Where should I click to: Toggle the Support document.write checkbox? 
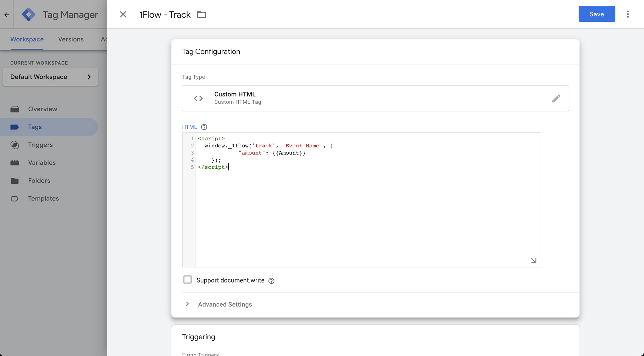[187, 280]
